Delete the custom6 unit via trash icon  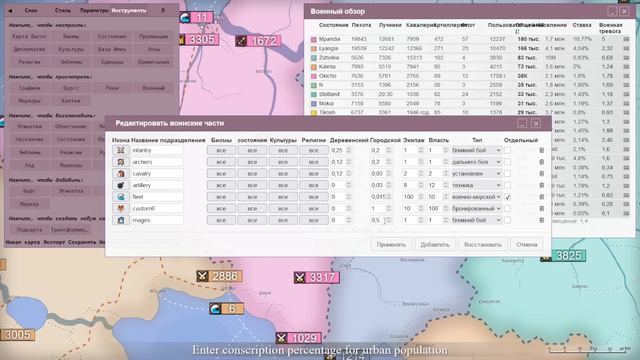(542, 209)
